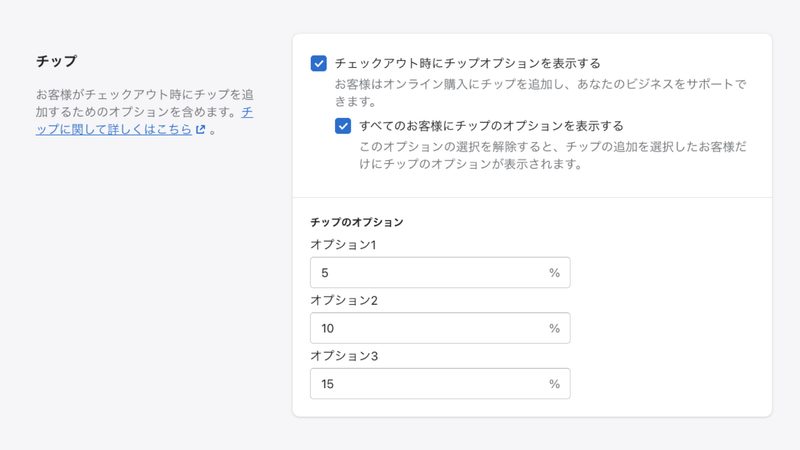Click label text すべてのお客様にチップのオプションを表示する
This screenshot has width=800, height=450.
point(491,126)
